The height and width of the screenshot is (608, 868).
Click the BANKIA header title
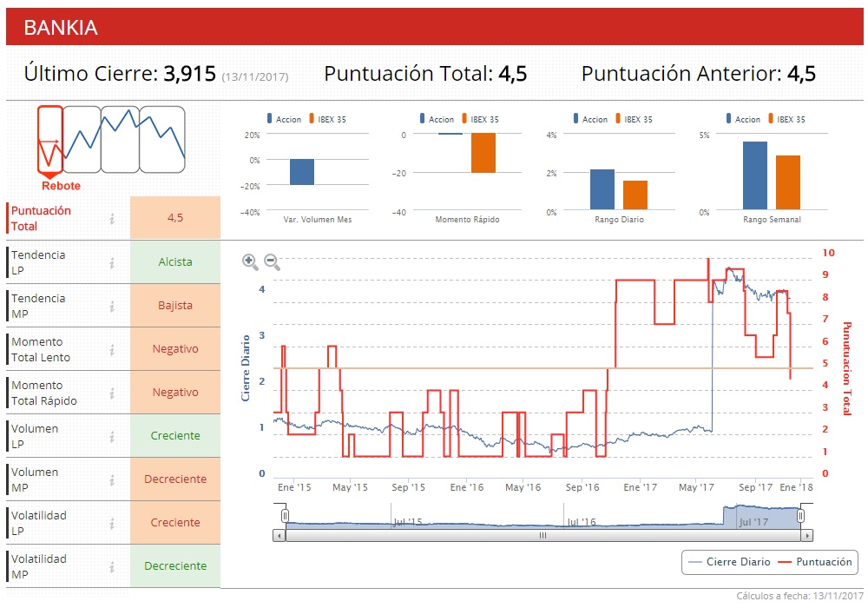point(61,27)
